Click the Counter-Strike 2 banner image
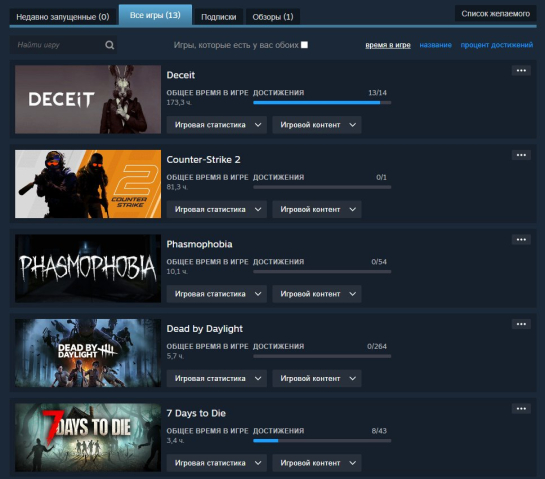The image size is (545, 479). pyautogui.click(x=88, y=184)
